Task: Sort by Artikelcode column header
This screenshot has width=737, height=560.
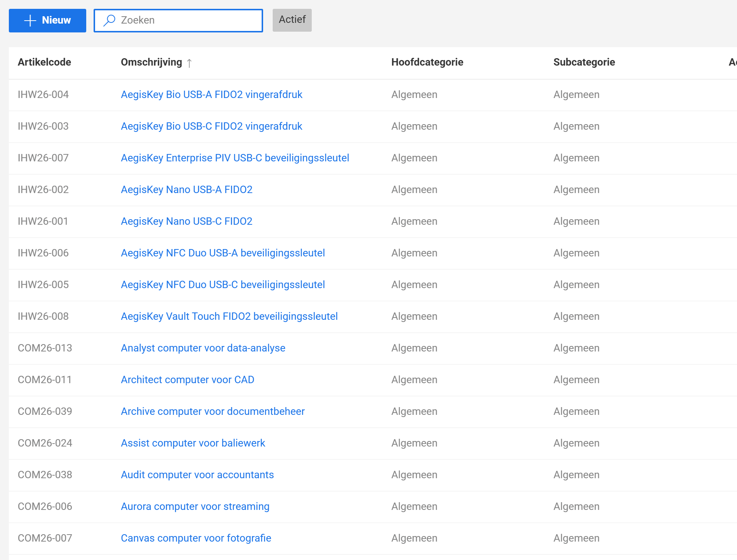Action: (44, 62)
